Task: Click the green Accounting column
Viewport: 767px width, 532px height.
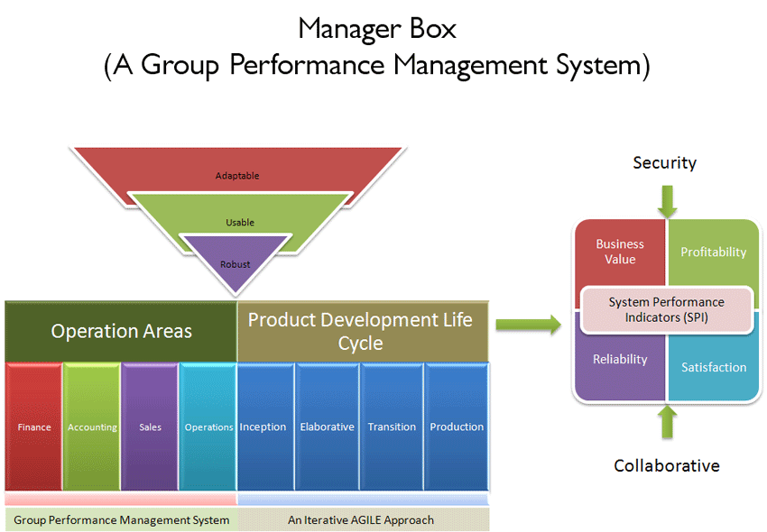Action: [x=92, y=427]
